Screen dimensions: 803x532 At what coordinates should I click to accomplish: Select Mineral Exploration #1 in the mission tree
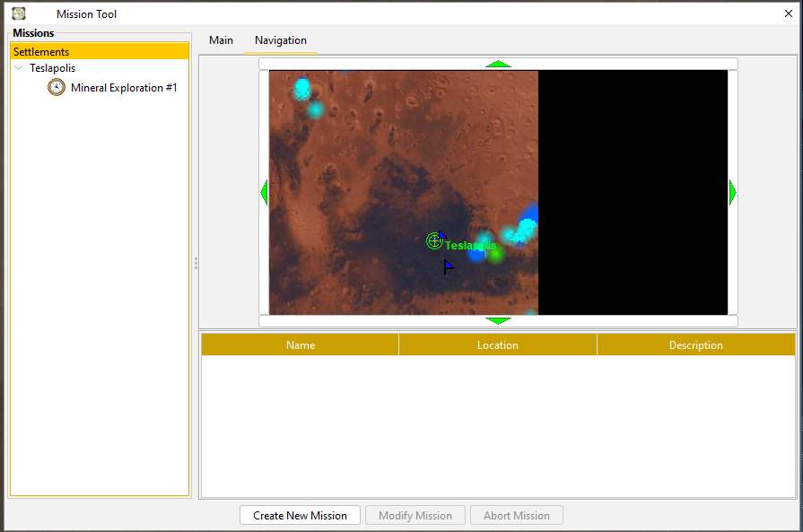[124, 87]
